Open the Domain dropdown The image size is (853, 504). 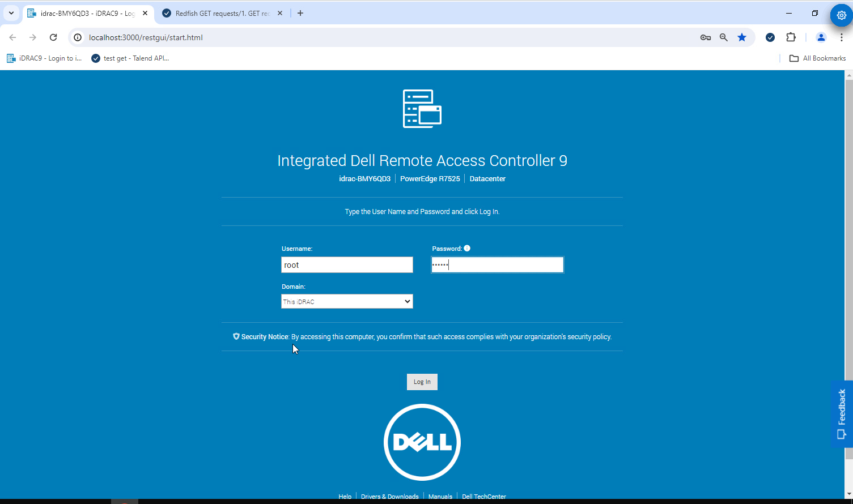coord(347,301)
